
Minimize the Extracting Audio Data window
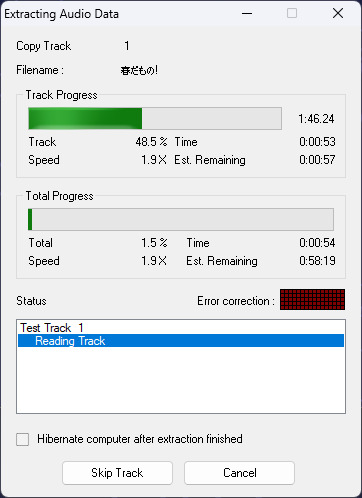[x=247, y=13]
